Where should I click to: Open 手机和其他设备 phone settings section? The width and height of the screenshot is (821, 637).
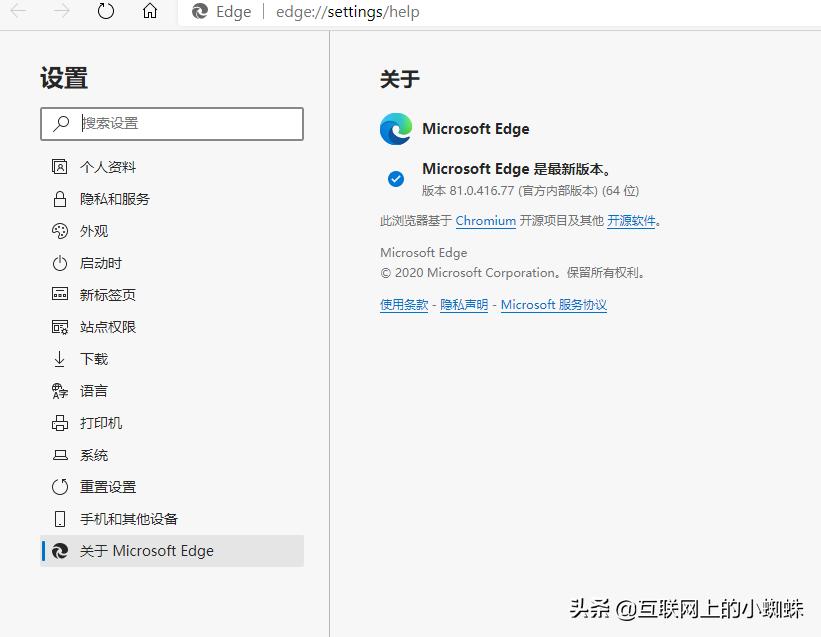(x=129, y=518)
